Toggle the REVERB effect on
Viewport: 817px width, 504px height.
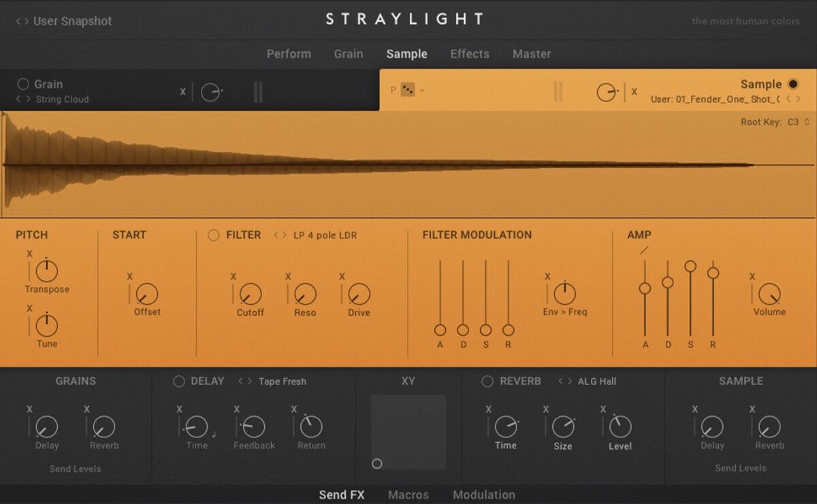(487, 382)
